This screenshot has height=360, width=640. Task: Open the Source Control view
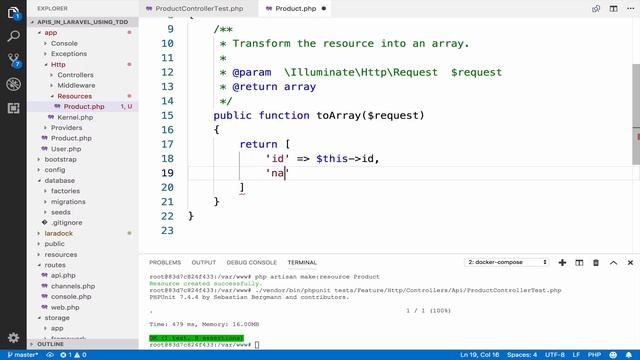14,60
